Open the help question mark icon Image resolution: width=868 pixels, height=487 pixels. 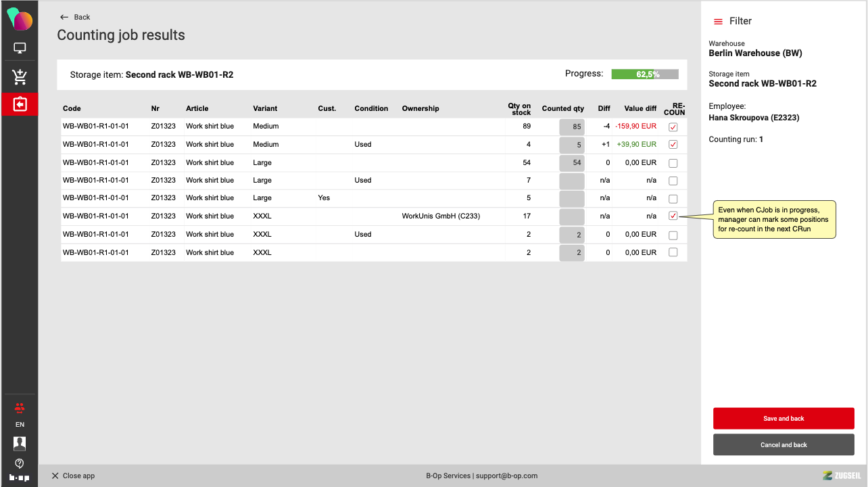click(x=20, y=463)
